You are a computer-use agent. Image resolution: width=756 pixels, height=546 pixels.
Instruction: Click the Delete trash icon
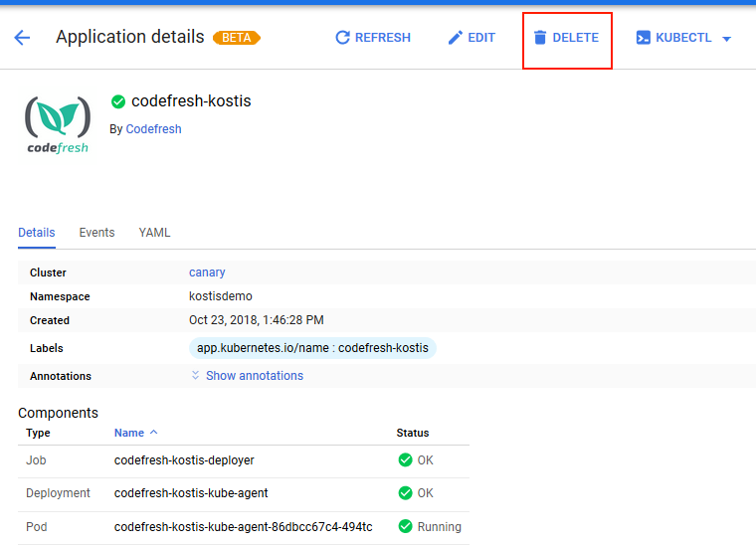pos(540,38)
